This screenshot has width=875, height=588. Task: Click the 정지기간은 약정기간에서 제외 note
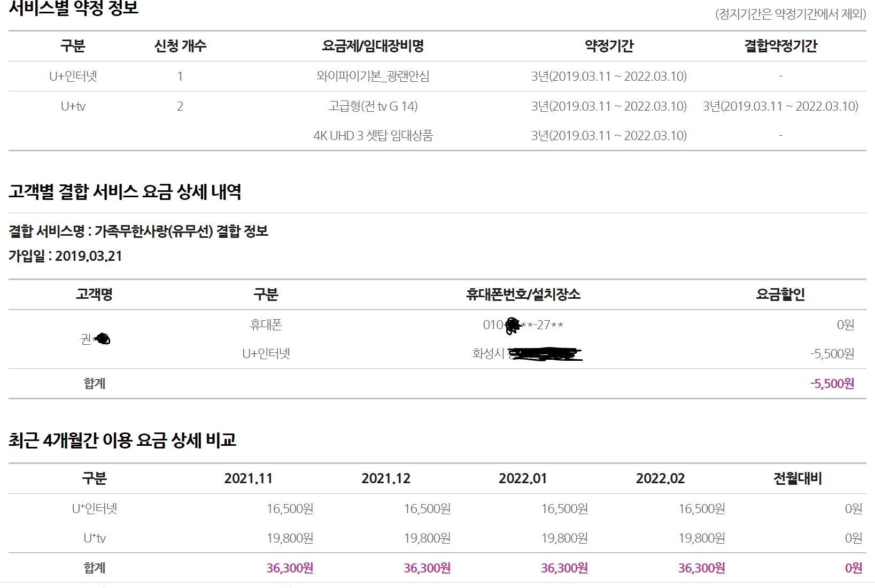click(x=791, y=14)
